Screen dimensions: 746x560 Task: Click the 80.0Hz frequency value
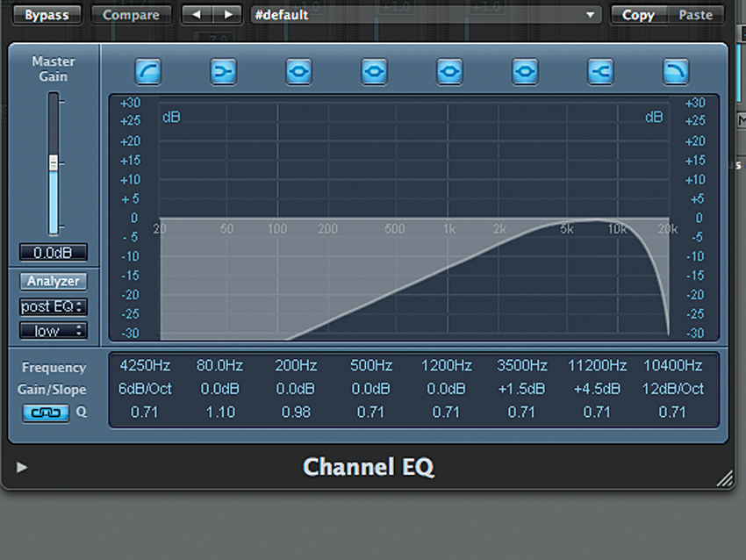pos(219,365)
